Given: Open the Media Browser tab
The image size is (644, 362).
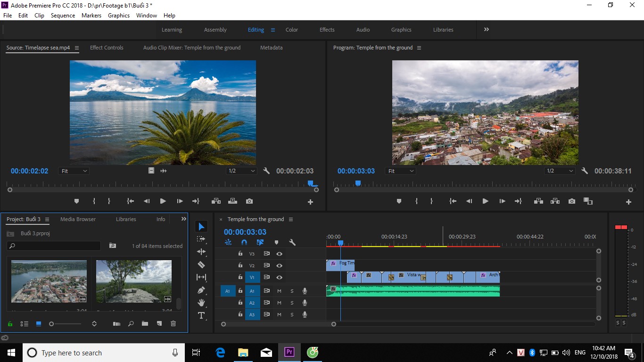Looking at the screenshot, I should (x=78, y=219).
